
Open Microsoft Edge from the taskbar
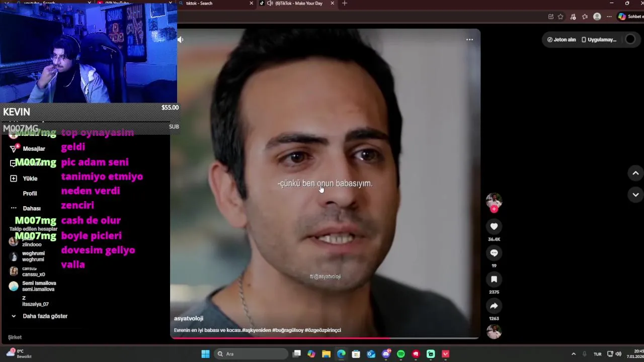coord(341,354)
